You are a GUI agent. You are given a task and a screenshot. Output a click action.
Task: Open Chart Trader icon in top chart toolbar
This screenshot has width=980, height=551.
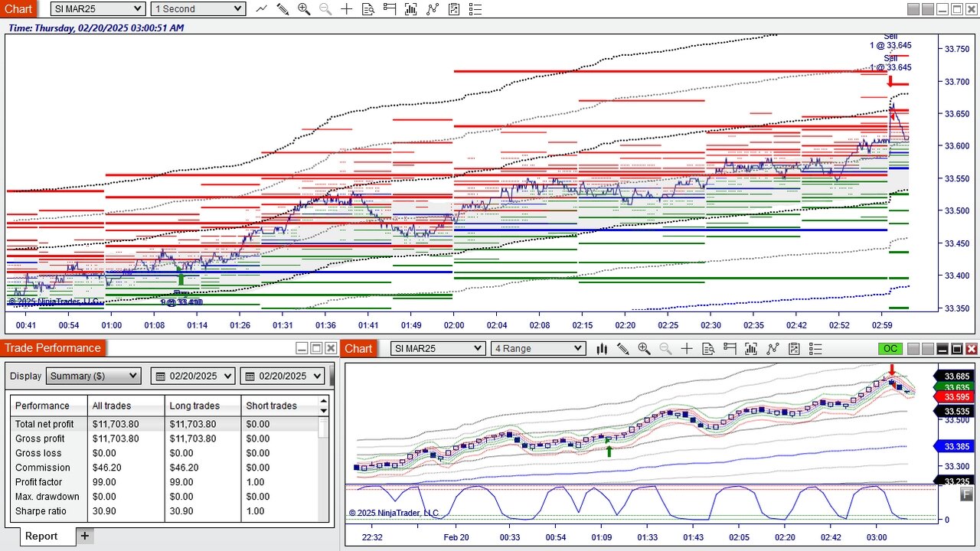390,9
